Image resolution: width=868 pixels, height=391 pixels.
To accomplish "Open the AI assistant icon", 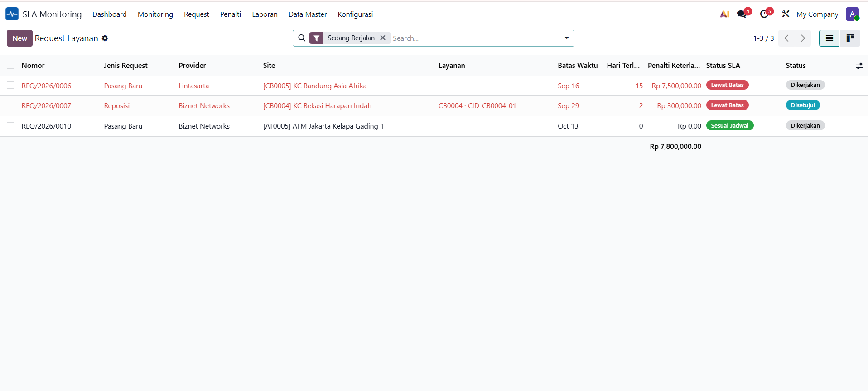I will tap(724, 14).
